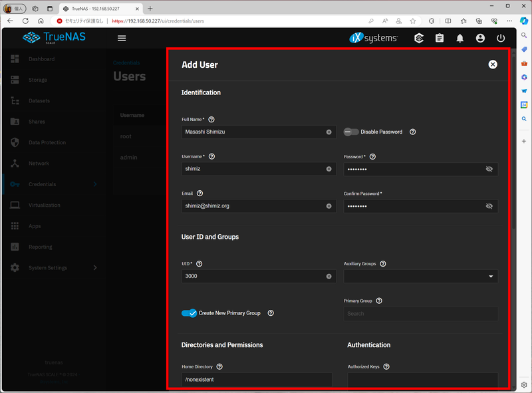This screenshot has height=393, width=532.
Task: Open the hamburger menu in the top bar
Action: point(122,38)
